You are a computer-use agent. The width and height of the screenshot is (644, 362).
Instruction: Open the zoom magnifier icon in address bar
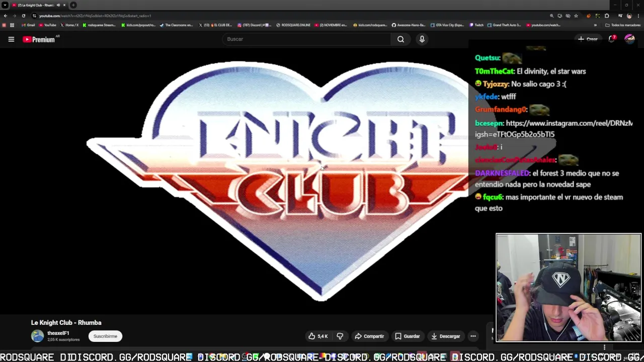click(x=551, y=16)
